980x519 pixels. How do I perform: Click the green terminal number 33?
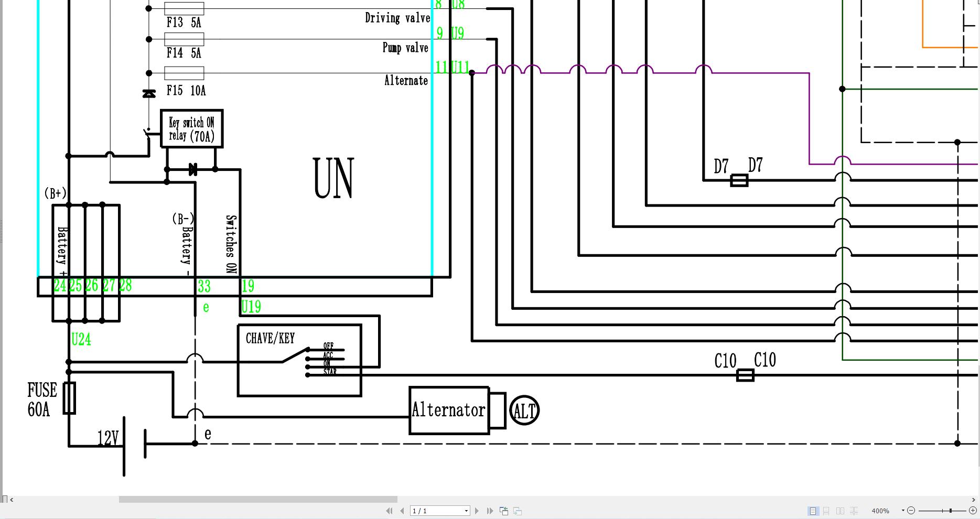click(204, 286)
